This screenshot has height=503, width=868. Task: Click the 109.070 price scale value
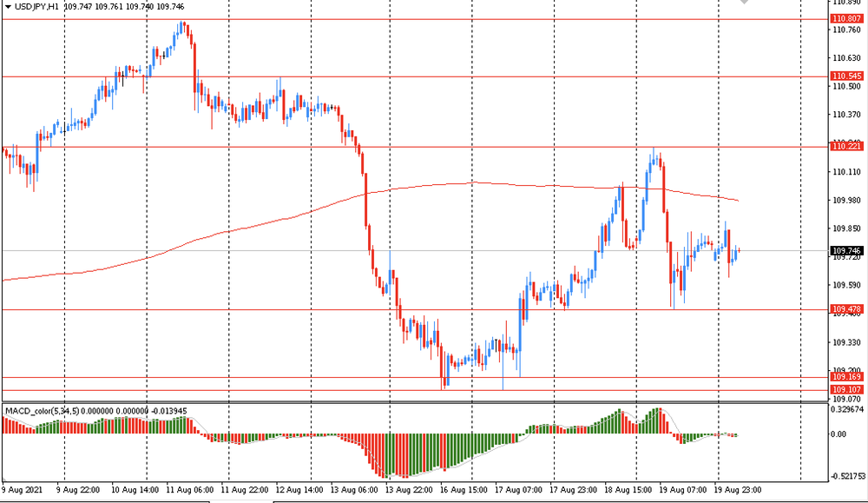(x=847, y=399)
